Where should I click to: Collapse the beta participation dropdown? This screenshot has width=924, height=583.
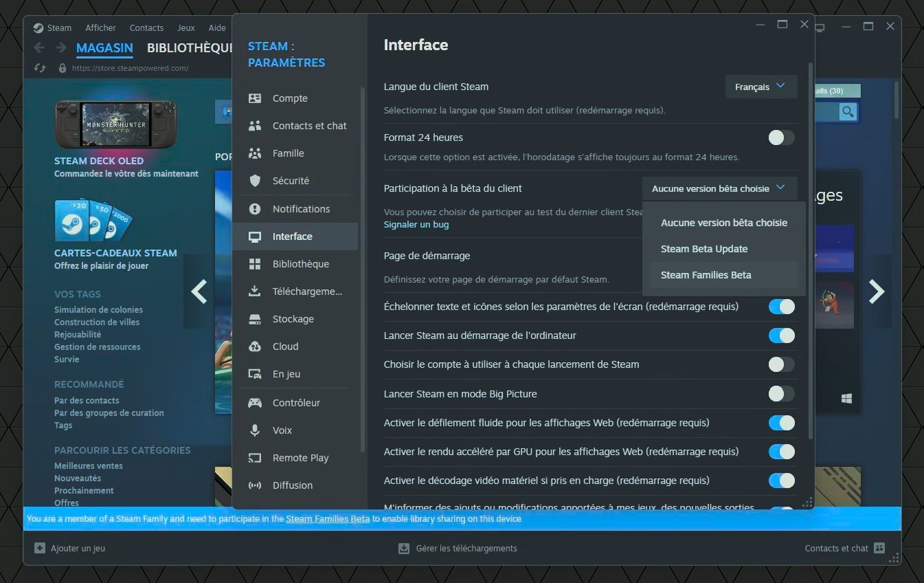coord(719,188)
